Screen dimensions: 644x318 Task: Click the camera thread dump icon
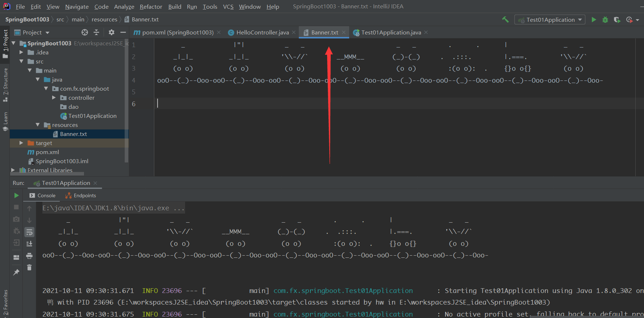point(16,219)
